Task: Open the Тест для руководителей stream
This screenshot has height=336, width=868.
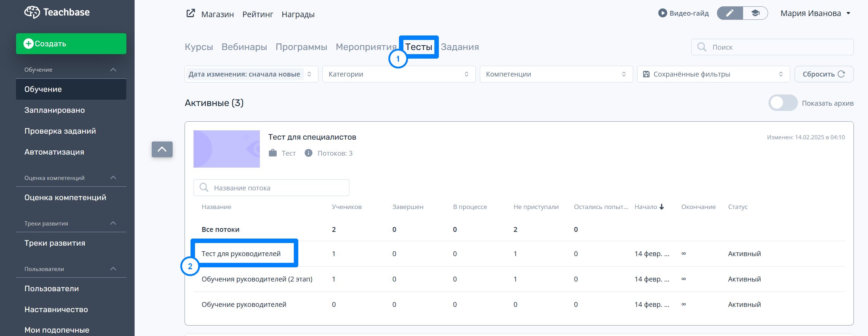Action: [x=241, y=253]
